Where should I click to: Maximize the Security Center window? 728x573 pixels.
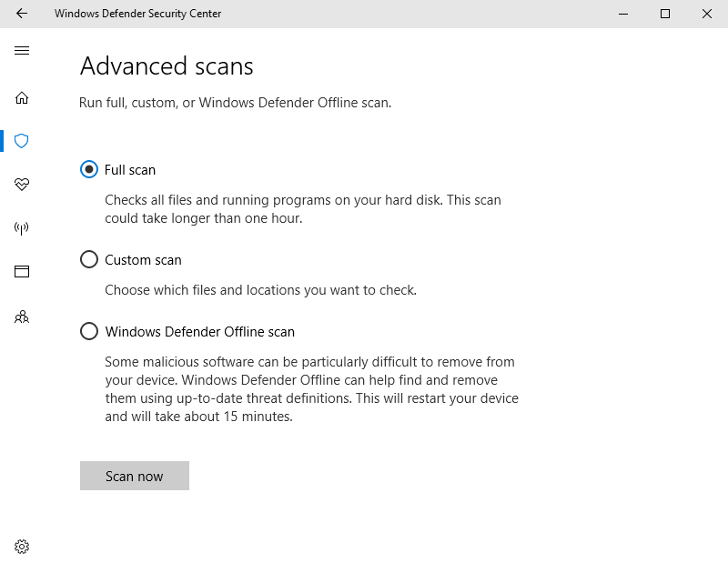point(665,14)
